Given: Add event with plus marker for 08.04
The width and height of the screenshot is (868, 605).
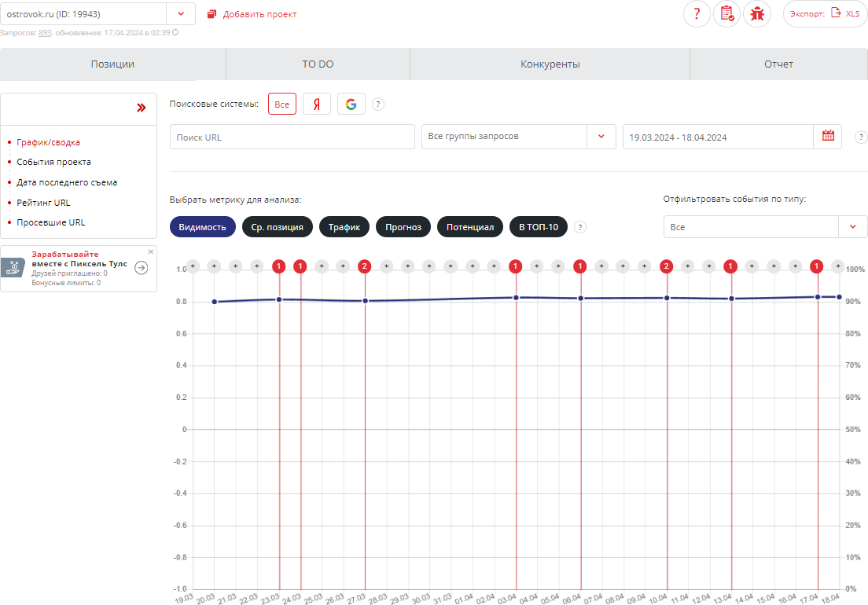Looking at the screenshot, I should (x=623, y=266).
